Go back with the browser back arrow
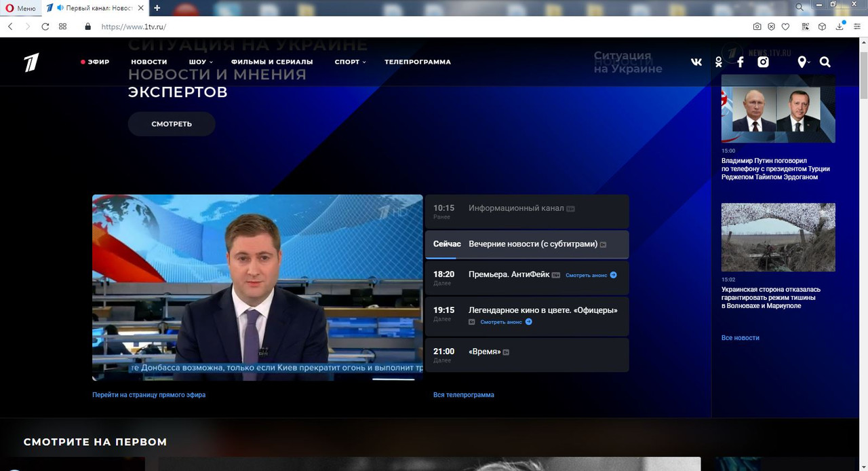This screenshot has width=868, height=471. click(x=10, y=26)
